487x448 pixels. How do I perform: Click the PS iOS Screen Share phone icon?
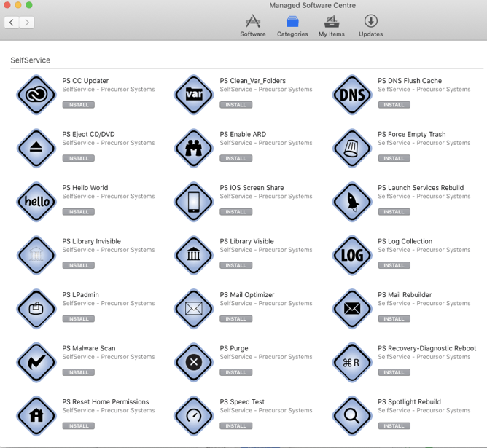tap(194, 202)
